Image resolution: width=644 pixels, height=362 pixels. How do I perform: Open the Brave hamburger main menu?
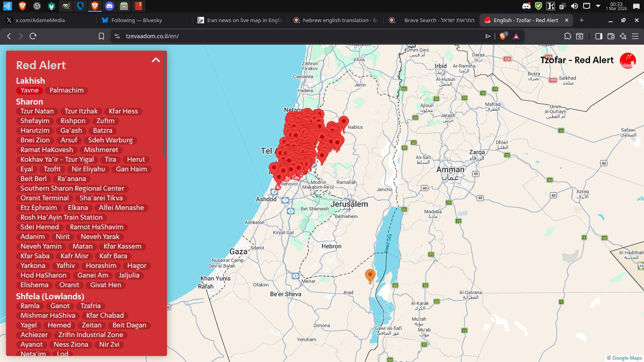[635, 36]
